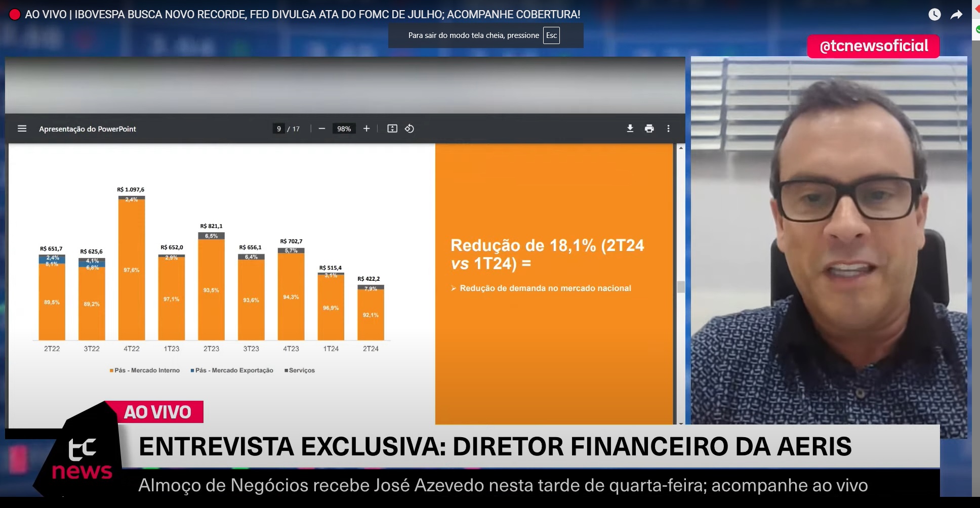Open the PDF viewer sidebar menu icon
The width and height of the screenshot is (980, 508).
22,129
